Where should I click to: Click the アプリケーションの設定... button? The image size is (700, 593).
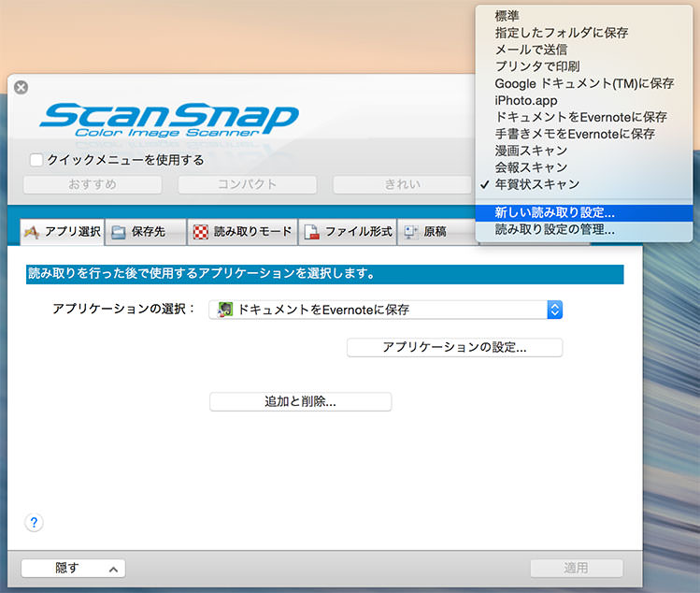[x=454, y=347]
